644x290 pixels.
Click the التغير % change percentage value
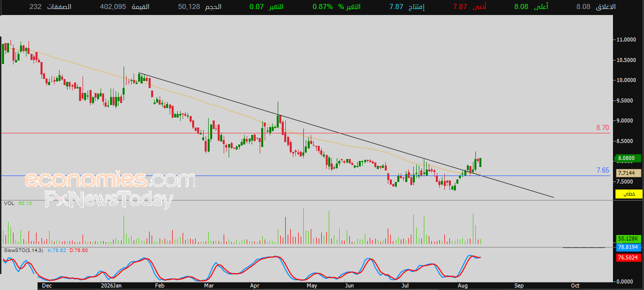point(321,6)
